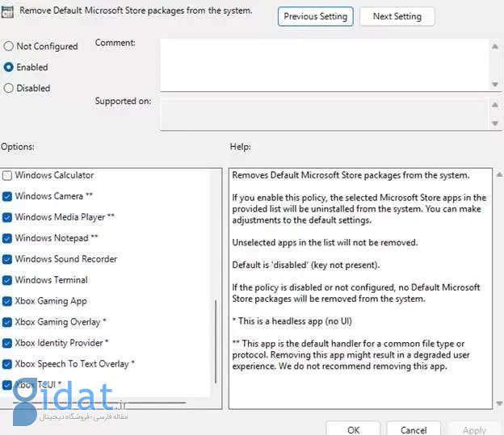
Task: Click the Comment box scroll up arrow
Action: point(495,47)
